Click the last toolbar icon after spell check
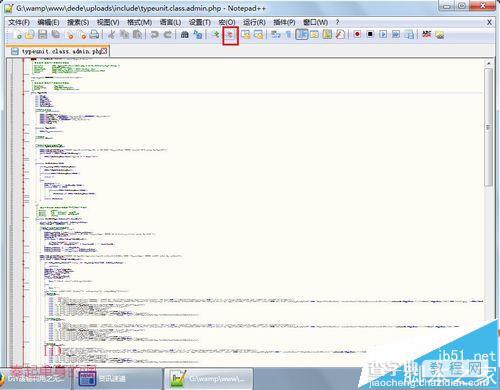The width and height of the screenshot is (500, 390). [x=440, y=35]
